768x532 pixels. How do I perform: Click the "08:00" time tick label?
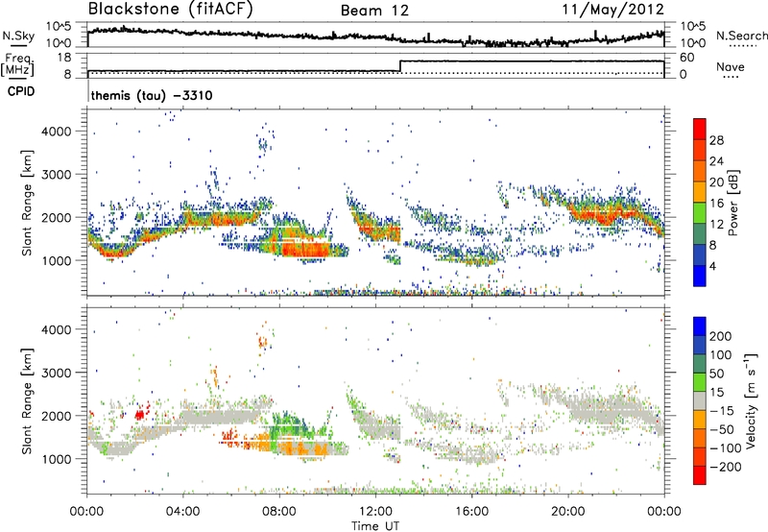point(279,512)
